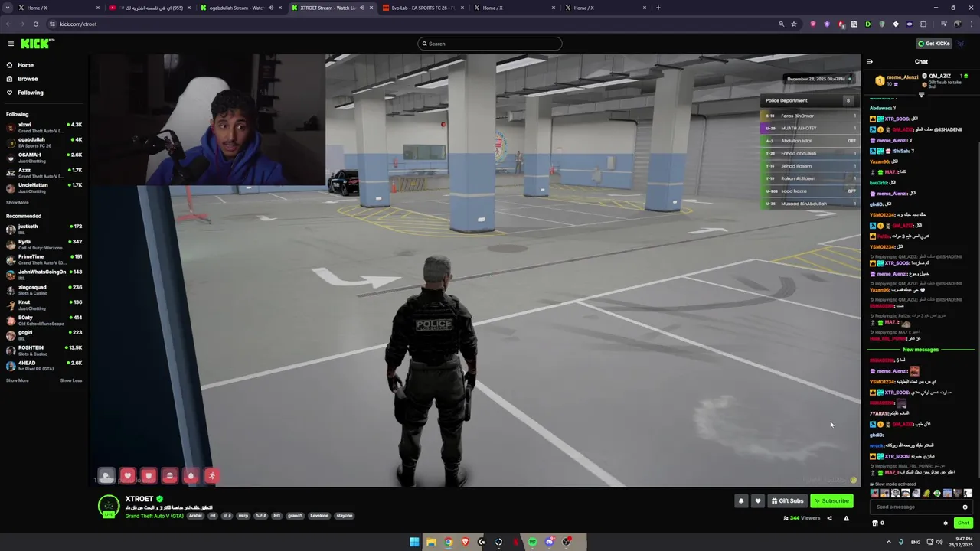Go to Home in the sidebar

pyautogui.click(x=25, y=65)
